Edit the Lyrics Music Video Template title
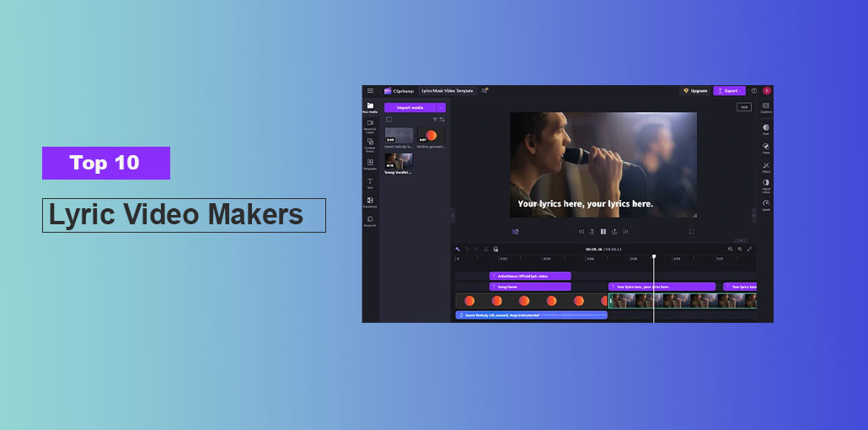The height and width of the screenshot is (430, 868). [x=447, y=91]
